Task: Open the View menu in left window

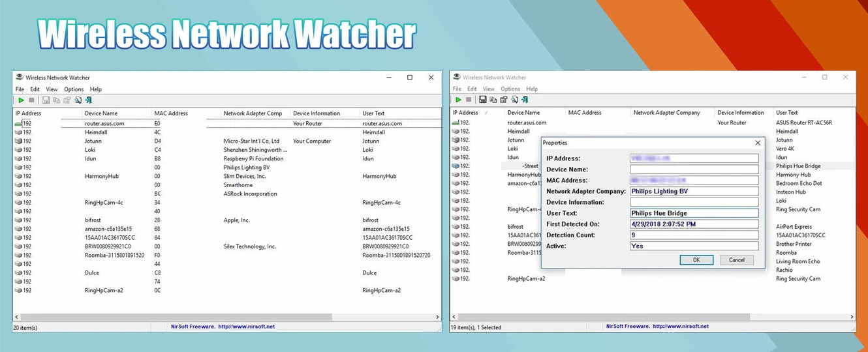Action: coord(52,89)
